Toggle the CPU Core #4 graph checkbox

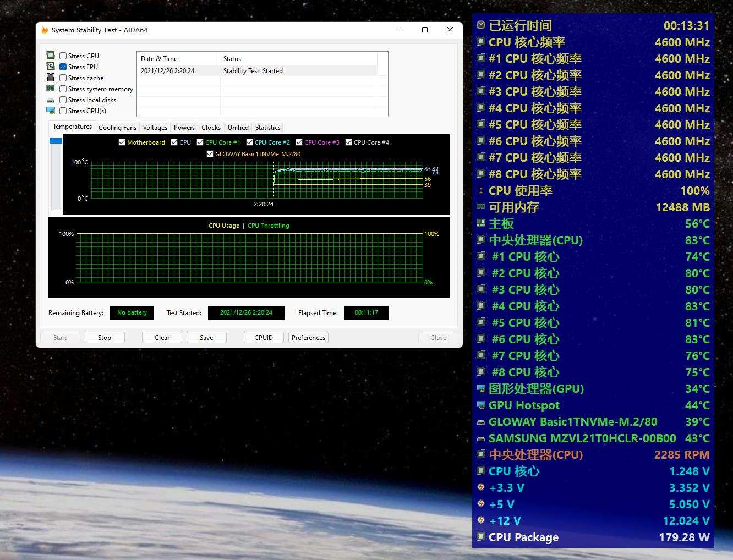click(x=349, y=142)
